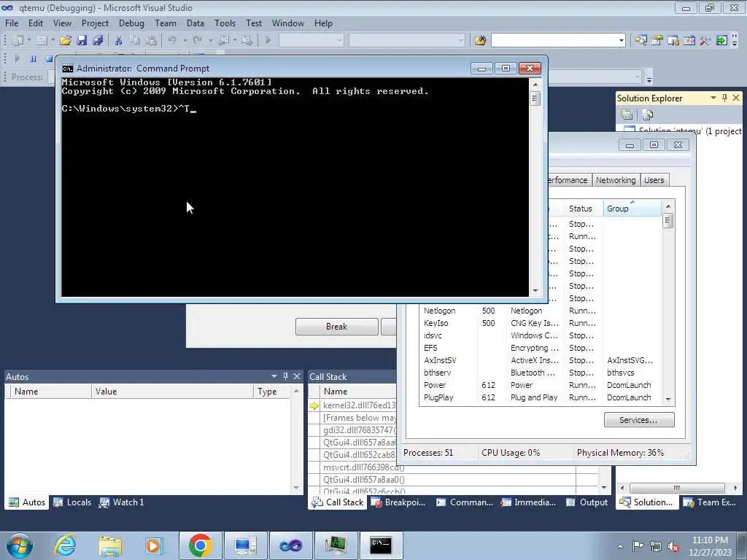The height and width of the screenshot is (560, 747).
Task: Open the Team menu
Action: point(166,23)
